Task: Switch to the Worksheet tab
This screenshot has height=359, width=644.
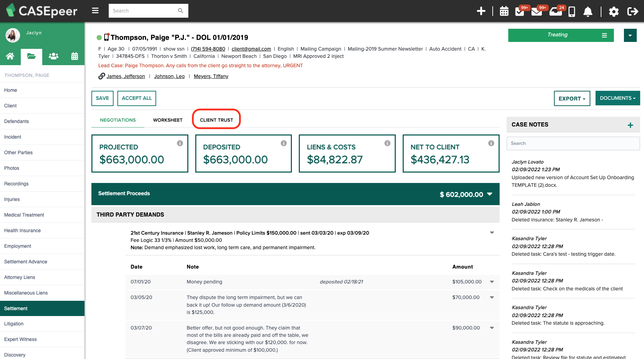Action: coord(168,120)
